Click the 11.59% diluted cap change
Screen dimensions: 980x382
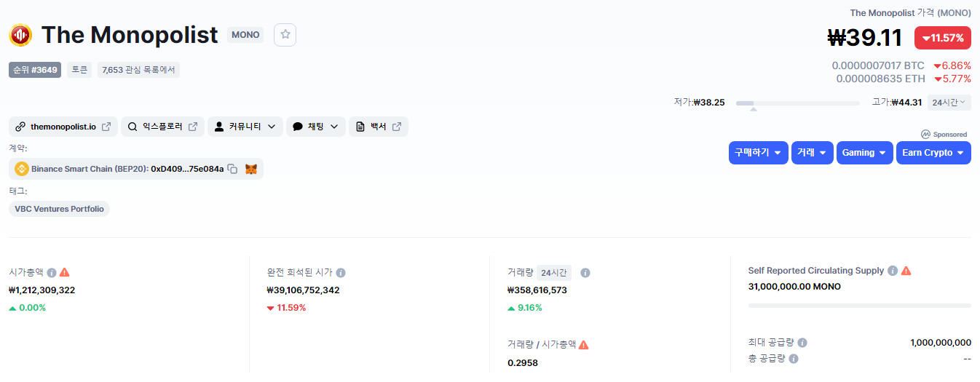[287, 308]
